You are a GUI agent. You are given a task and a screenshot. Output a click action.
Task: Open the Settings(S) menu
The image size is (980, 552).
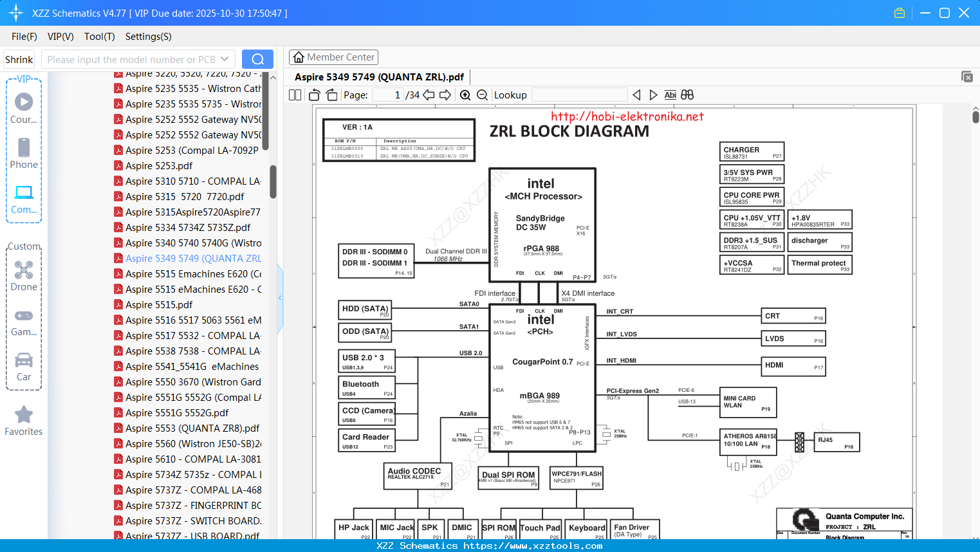tap(149, 37)
